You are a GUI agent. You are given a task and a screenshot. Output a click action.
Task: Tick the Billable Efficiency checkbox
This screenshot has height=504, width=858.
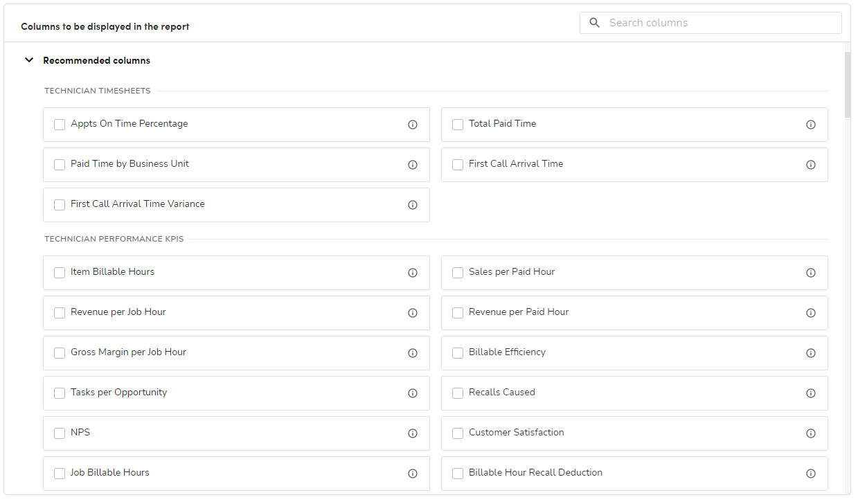(x=458, y=353)
